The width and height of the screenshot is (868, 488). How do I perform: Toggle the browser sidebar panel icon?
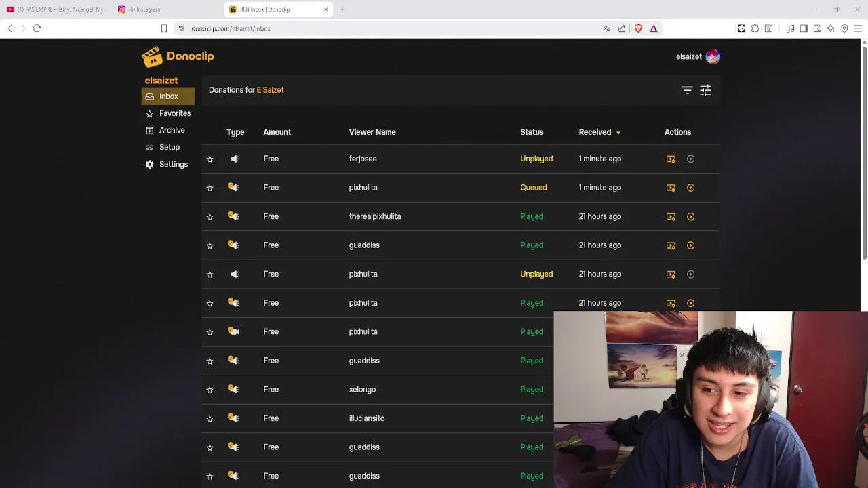click(x=804, y=28)
